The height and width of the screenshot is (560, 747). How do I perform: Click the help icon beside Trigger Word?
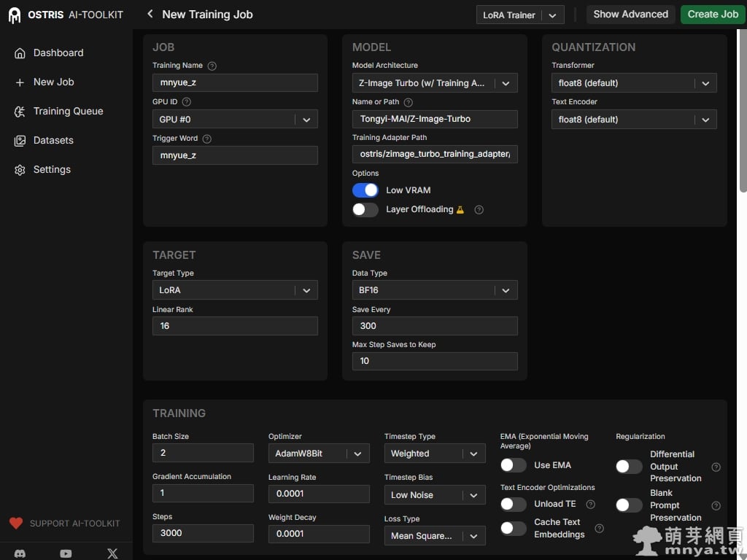click(206, 139)
